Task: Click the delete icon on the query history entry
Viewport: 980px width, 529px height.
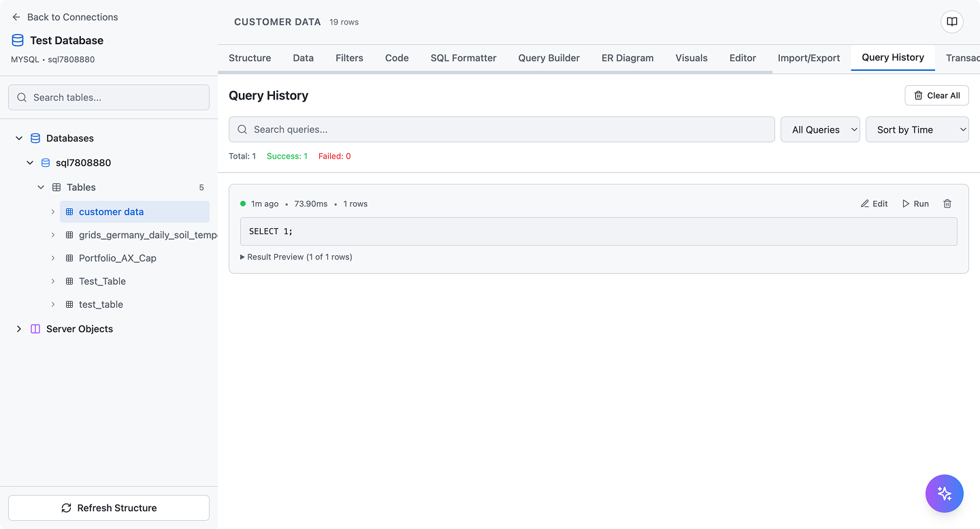Action: 947,204
